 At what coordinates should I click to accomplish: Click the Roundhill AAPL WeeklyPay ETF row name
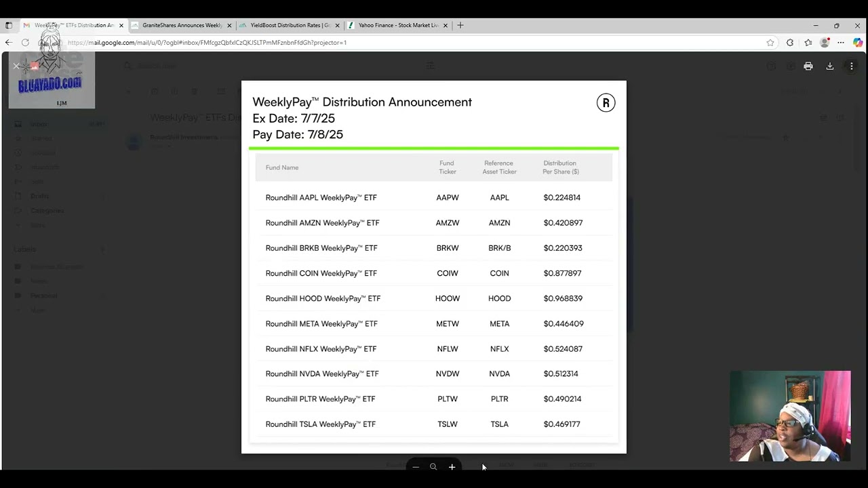[x=321, y=198]
